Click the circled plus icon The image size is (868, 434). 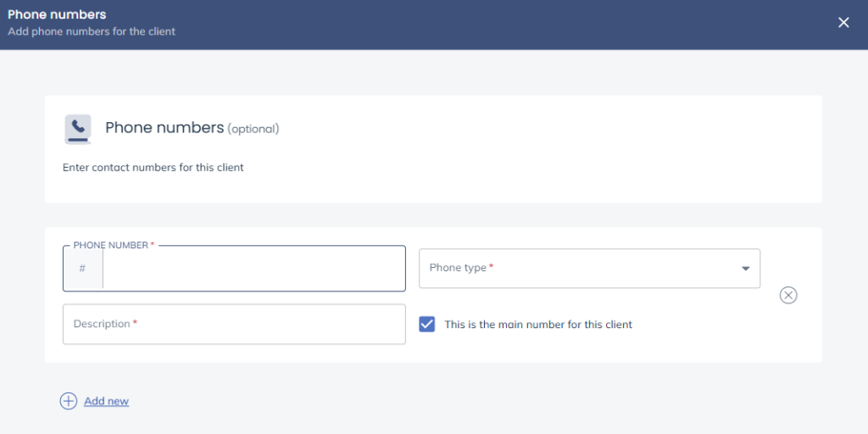point(69,401)
